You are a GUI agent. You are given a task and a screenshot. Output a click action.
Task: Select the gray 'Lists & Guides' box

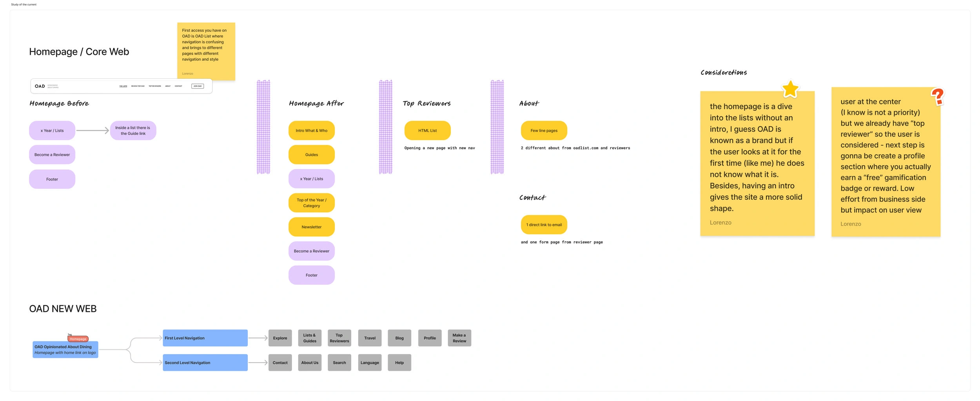point(310,338)
